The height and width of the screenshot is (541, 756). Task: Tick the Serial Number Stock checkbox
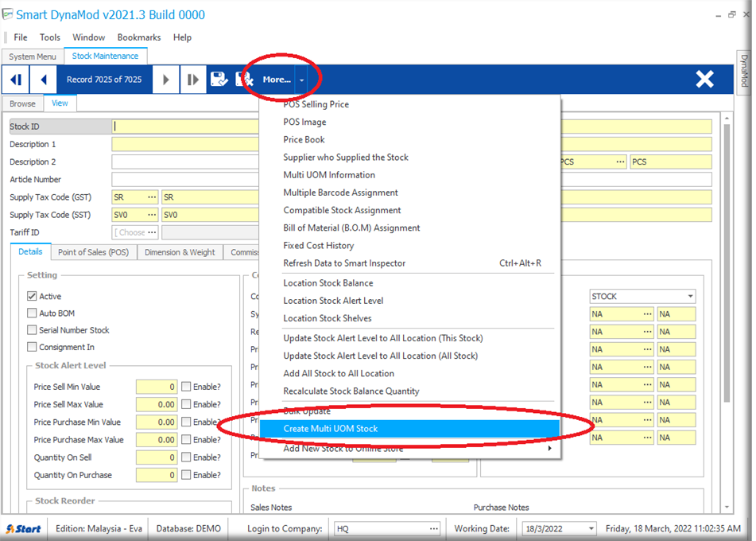pos(33,330)
